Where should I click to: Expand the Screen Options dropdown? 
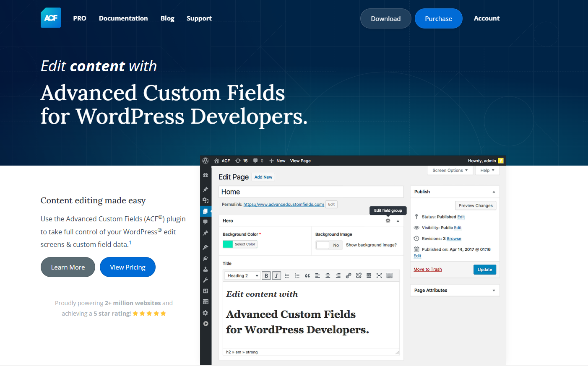tap(450, 170)
